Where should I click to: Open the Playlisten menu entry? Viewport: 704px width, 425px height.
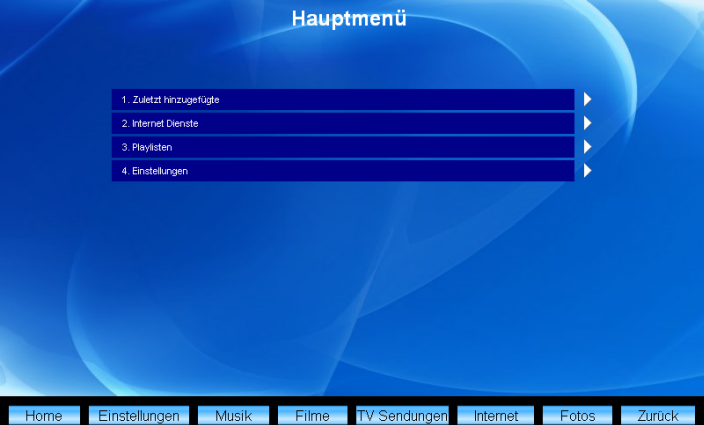(x=153, y=148)
